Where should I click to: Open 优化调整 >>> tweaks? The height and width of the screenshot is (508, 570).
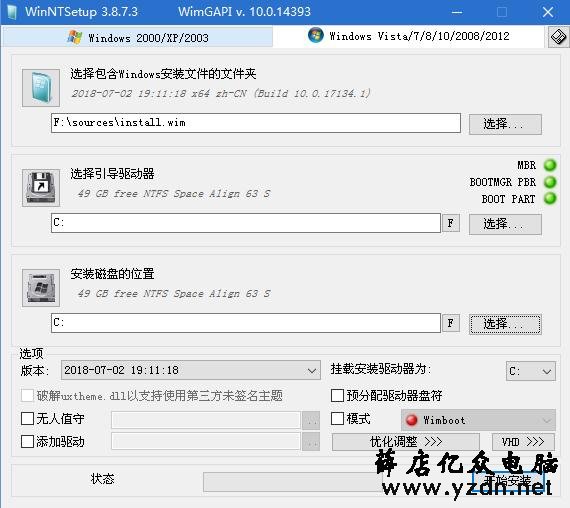[406, 442]
